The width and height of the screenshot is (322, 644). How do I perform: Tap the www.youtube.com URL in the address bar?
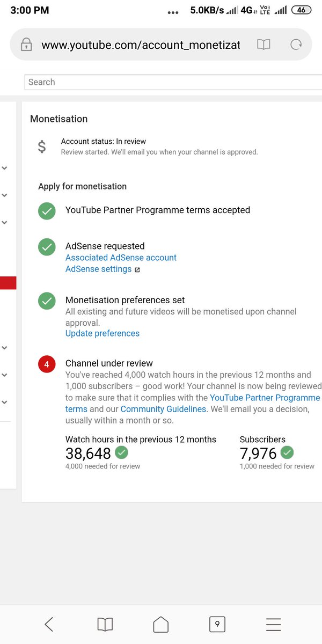(x=141, y=45)
